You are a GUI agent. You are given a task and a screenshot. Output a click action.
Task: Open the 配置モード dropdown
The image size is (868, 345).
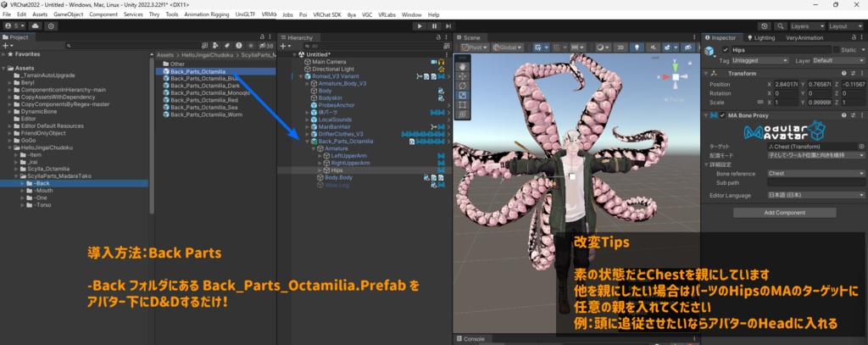(x=816, y=156)
